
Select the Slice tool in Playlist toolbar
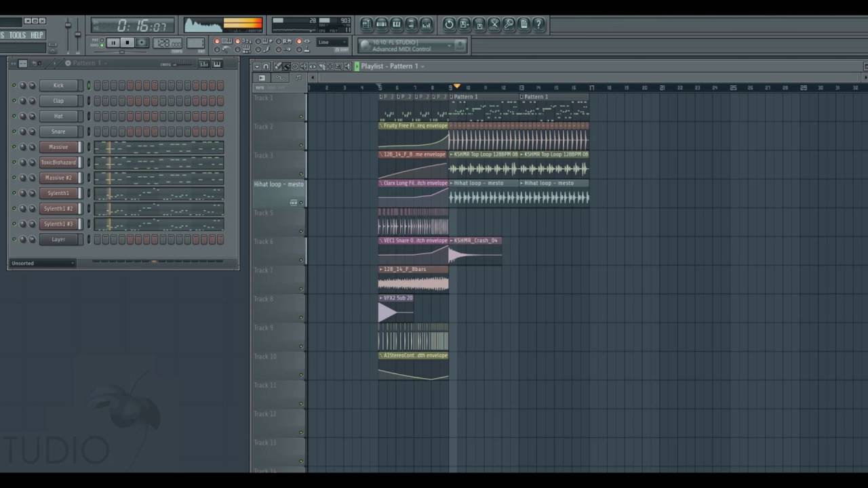(x=321, y=66)
